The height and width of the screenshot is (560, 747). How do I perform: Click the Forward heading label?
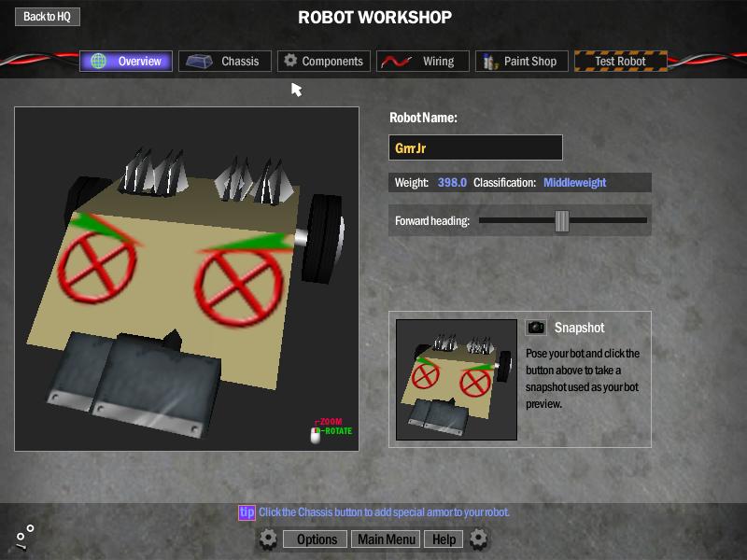(432, 221)
